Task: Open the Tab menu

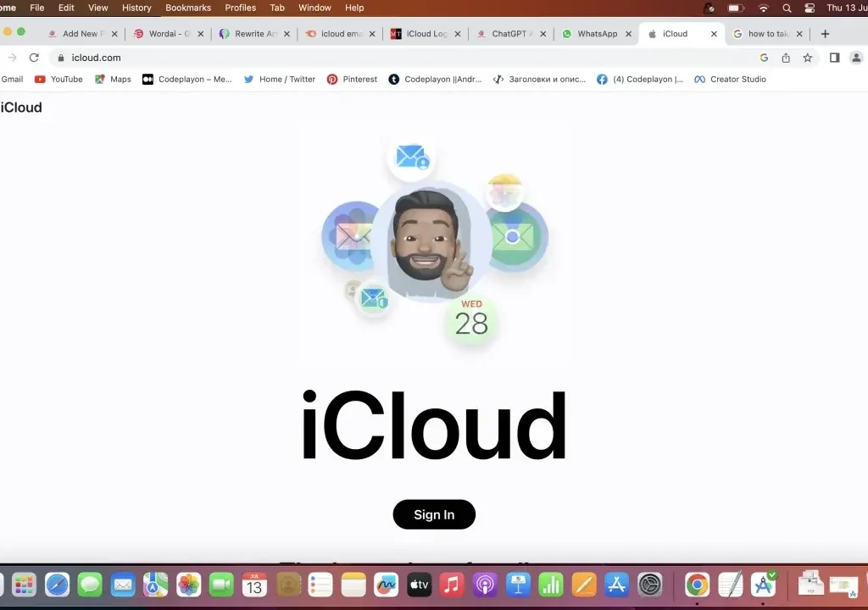Action: tap(277, 8)
